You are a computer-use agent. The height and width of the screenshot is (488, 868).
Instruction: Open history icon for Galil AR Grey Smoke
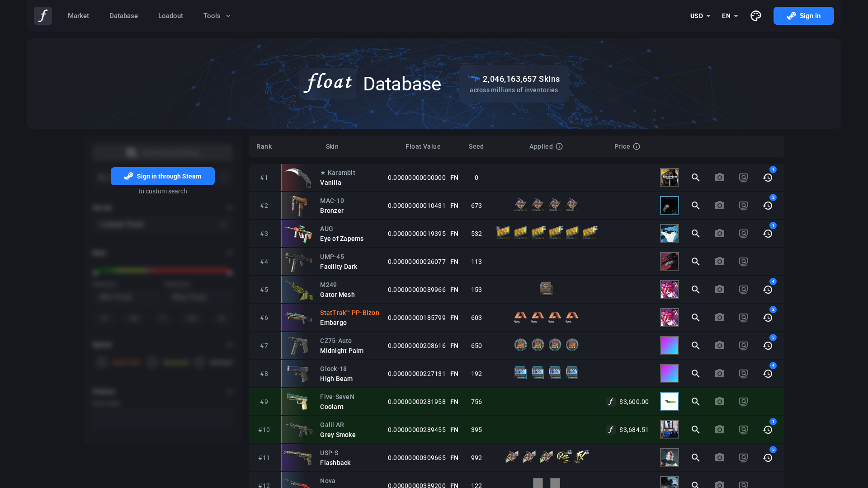[x=768, y=430]
